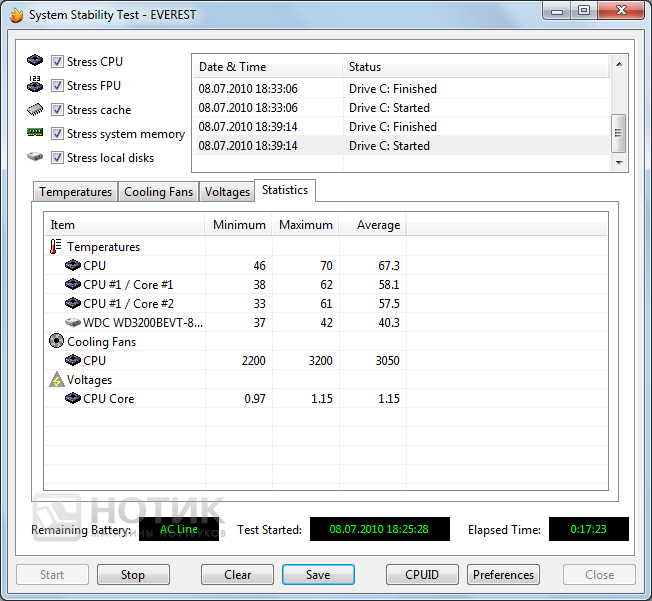Click the Stop button
Image resolution: width=652 pixels, height=601 pixels.
point(133,575)
